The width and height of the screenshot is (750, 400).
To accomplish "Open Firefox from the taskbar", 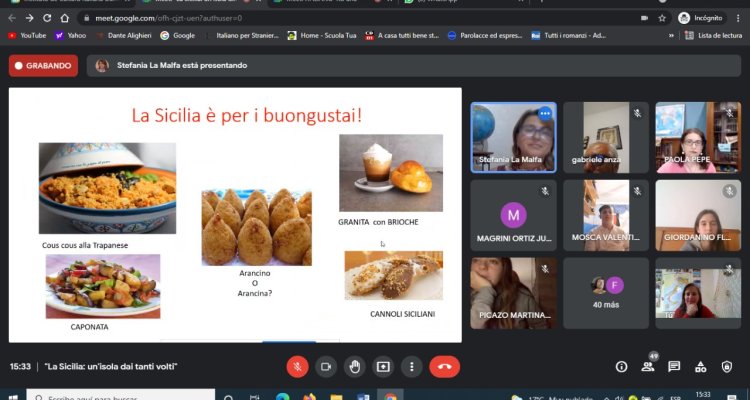I will 309,397.
